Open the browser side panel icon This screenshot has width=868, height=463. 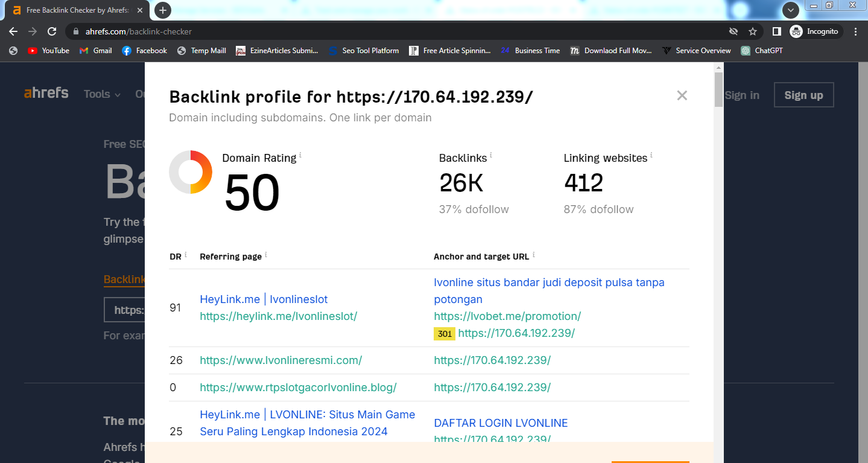[x=777, y=31]
